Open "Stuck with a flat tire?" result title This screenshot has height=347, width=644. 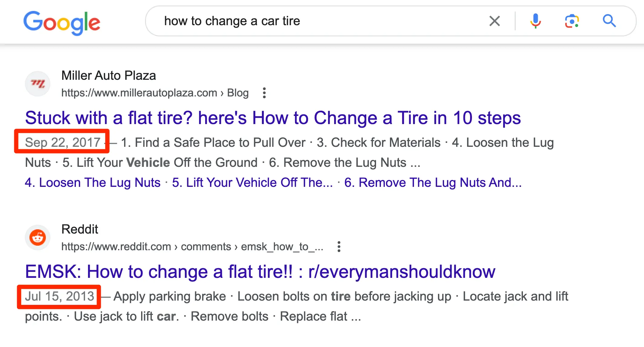tap(273, 118)
